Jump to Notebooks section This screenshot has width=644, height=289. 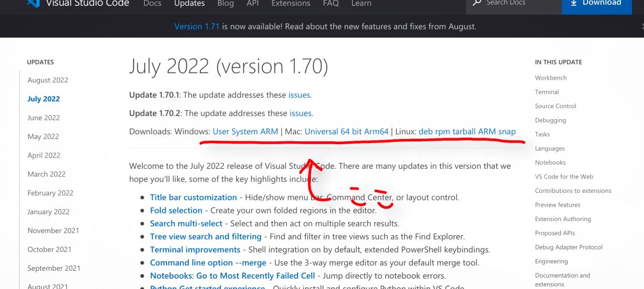pos(550,163)
